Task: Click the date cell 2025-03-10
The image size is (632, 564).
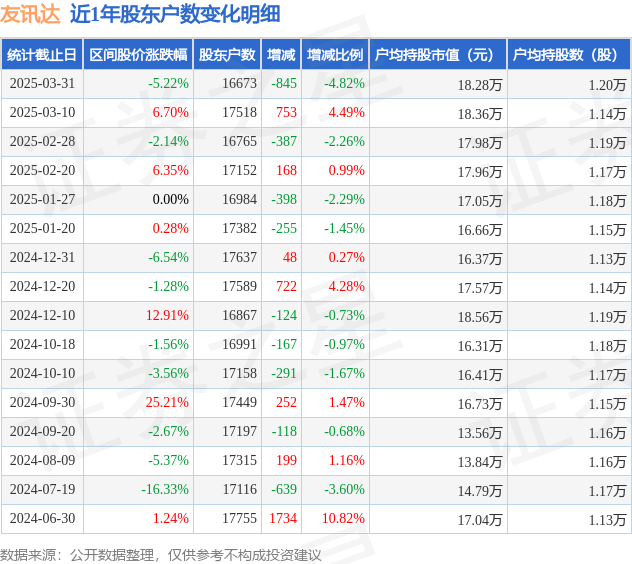Action: point(42,112)
